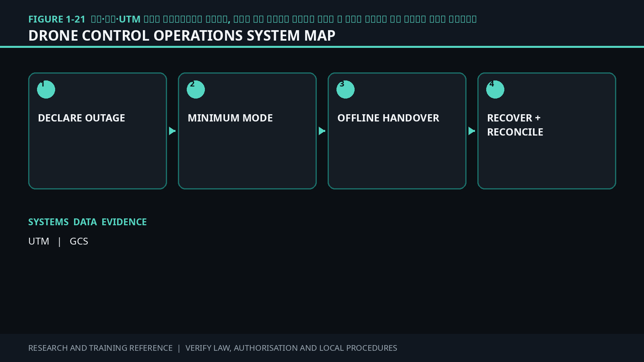Select the OFFLINE HANDOVER heading
Image resolution: width=644 pixels, height=362 pixels.
coord(388,118)
